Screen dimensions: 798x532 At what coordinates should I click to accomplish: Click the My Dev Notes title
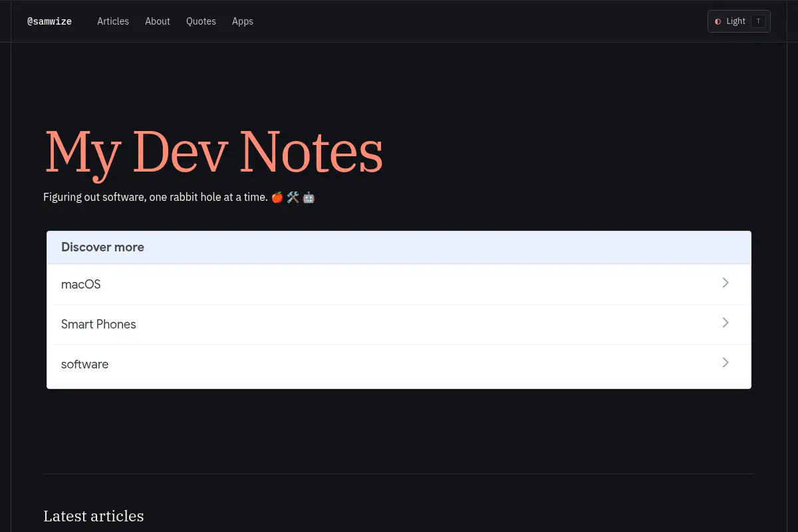(213, 152)
